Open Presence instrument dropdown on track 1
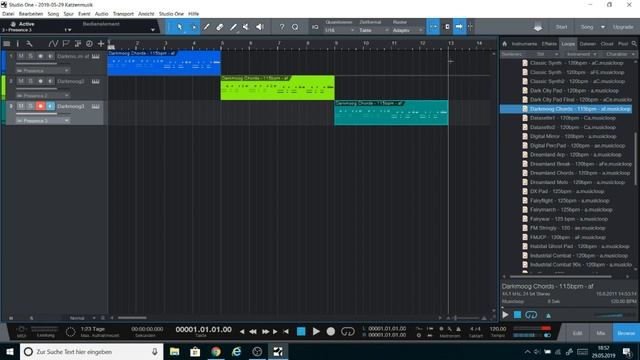The width and height of the screenshot is (640, 360). (42, 71)
